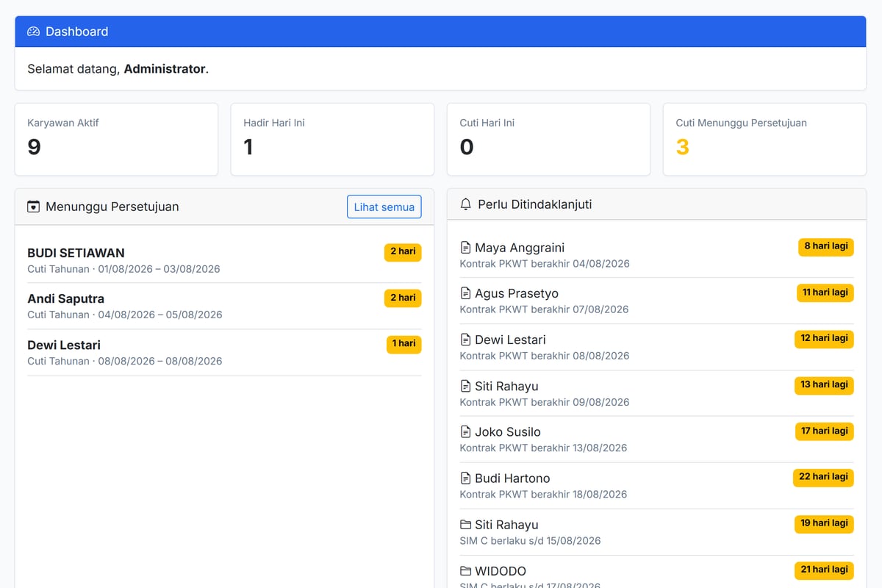
Task: Select the Agus Prasetyo name
Action: point(517,293)
